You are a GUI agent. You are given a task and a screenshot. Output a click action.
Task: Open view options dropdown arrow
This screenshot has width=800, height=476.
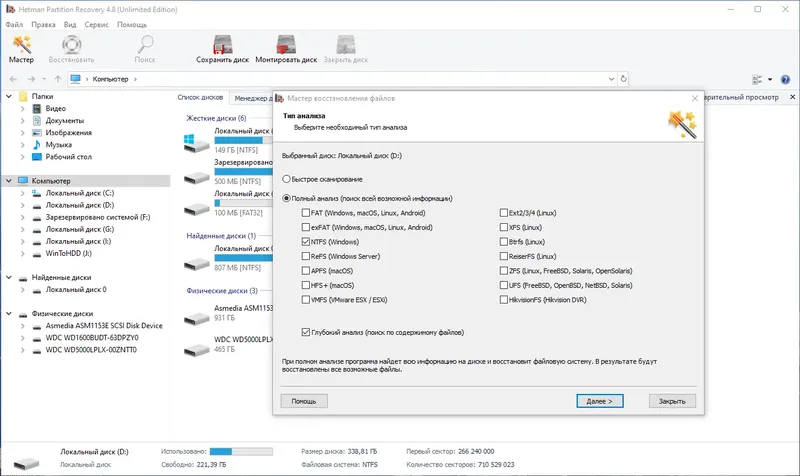pyautogui.click(x=770, y=80)
